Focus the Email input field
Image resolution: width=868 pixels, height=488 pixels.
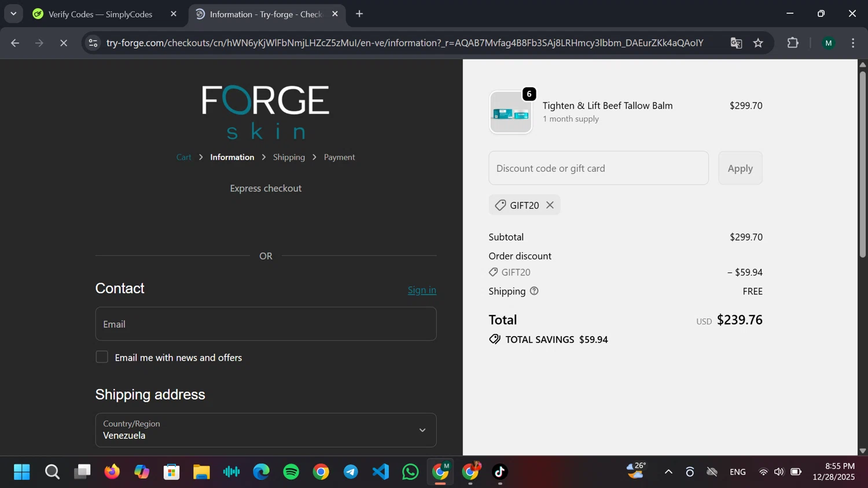(266, 324)
